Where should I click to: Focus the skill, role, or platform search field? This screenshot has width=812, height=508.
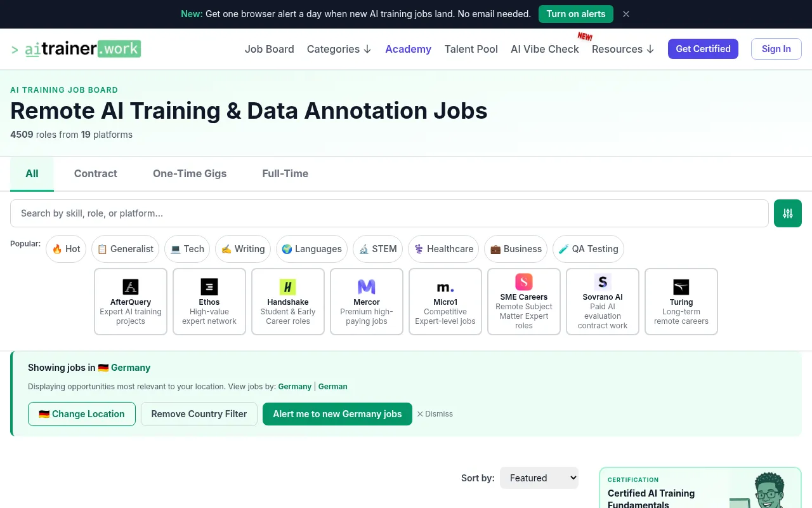coord(390,213)
